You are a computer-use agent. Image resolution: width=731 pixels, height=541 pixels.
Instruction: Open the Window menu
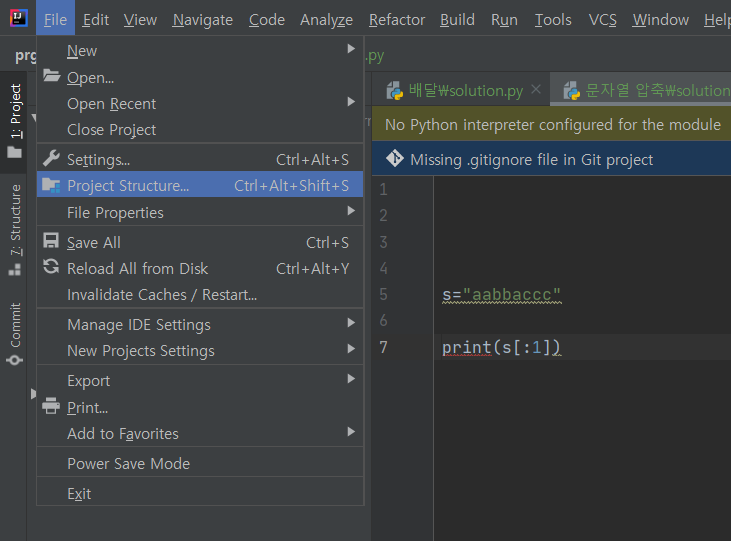661,20
